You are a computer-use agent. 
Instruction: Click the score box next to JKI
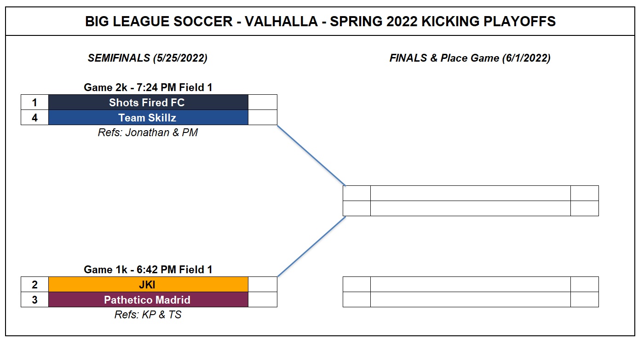tap(263, 284)
